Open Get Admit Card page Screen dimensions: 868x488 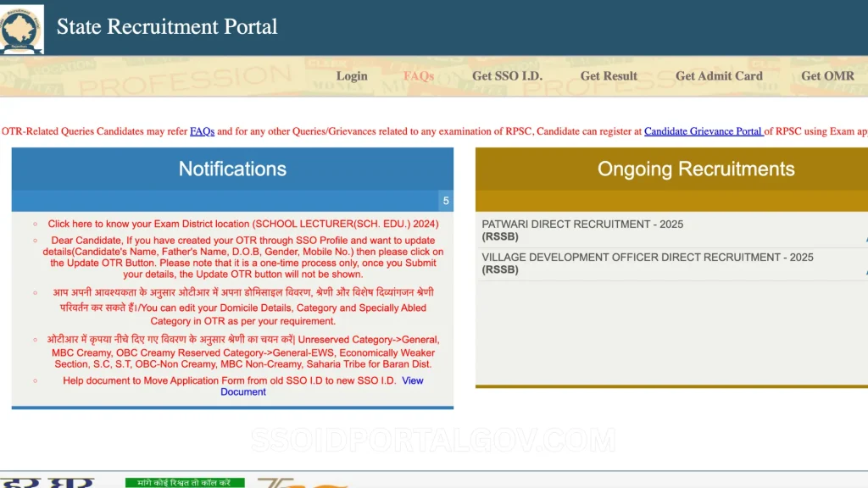(x=719, y=76)
